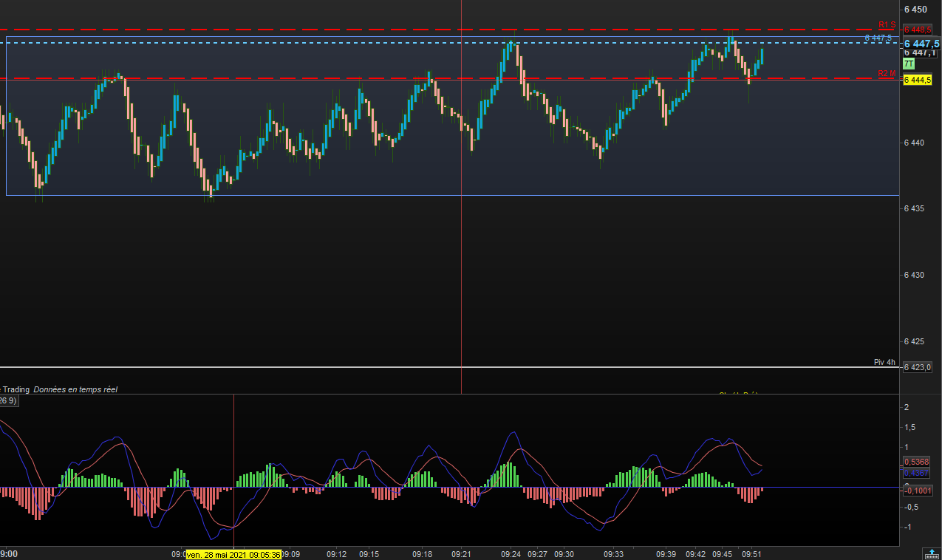Image resolution: width=942 pixels, height=560 pixels.
Task: Click the 6 435 price axis label
Action: point(915,209)
